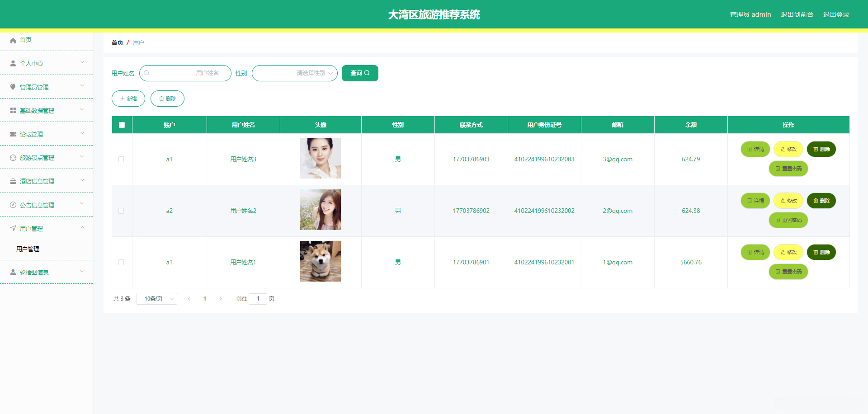Screen dimensions: 868x414
Task: Click the ticket icon for 论坛管理
Action: pos(13,134)
